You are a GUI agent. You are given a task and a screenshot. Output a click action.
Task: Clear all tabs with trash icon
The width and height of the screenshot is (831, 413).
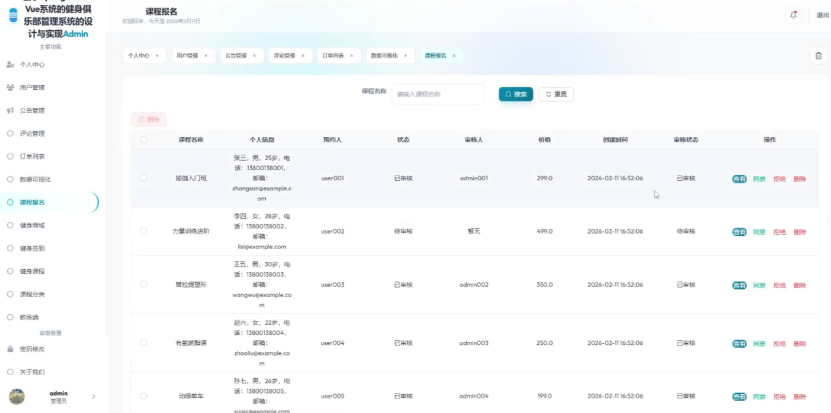(818, 56)
